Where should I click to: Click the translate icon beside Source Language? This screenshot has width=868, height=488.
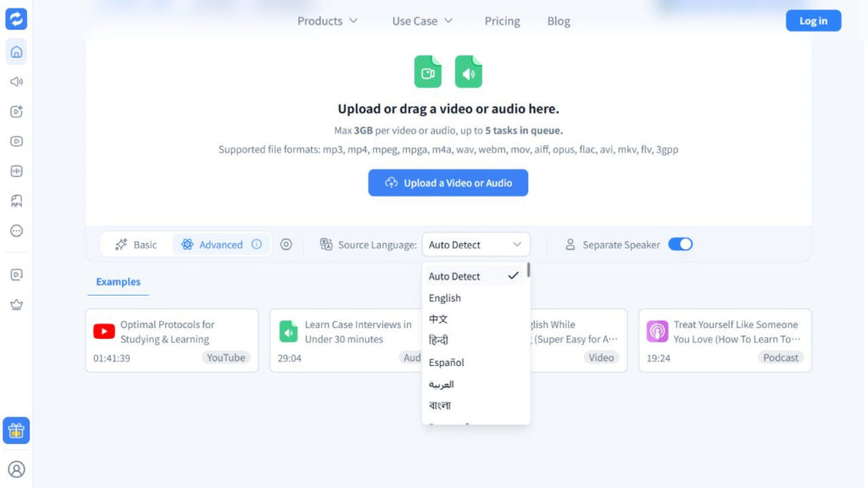pyautogui.click(x=326, y=244)
